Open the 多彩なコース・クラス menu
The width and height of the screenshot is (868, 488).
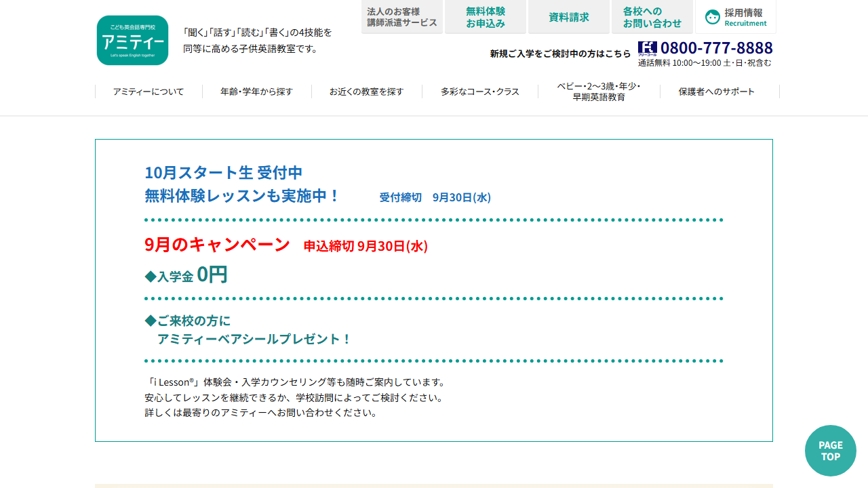480,91
